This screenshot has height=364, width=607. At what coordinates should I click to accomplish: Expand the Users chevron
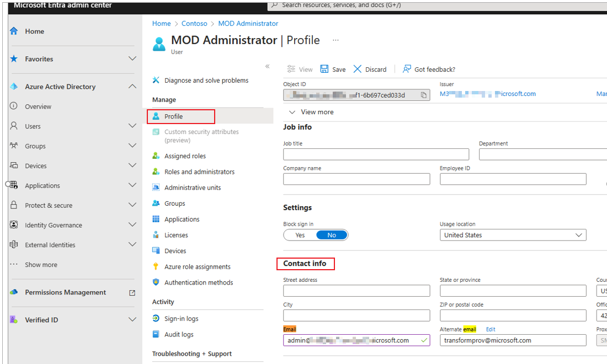[x=132, y=126]
